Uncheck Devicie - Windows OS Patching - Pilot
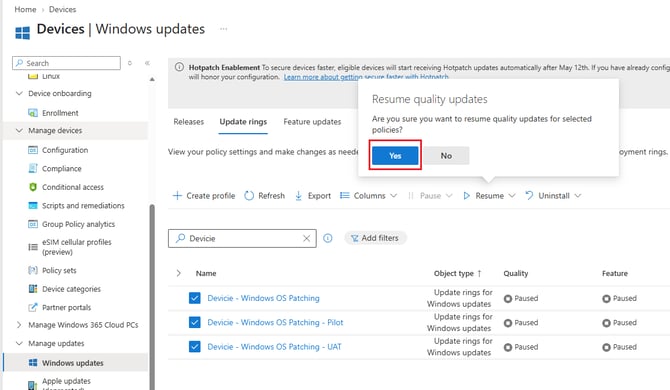670x390 pixels. [x=194, y=322]
